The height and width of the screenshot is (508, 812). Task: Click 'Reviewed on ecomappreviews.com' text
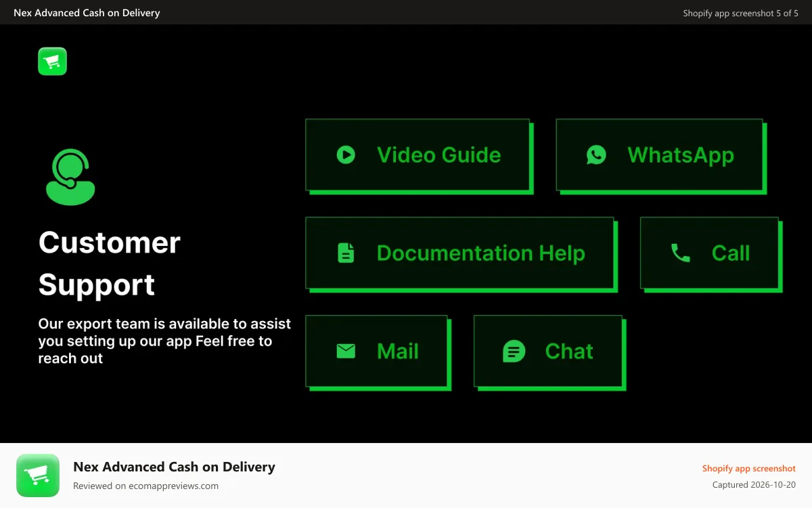click(x=145, y=486)
